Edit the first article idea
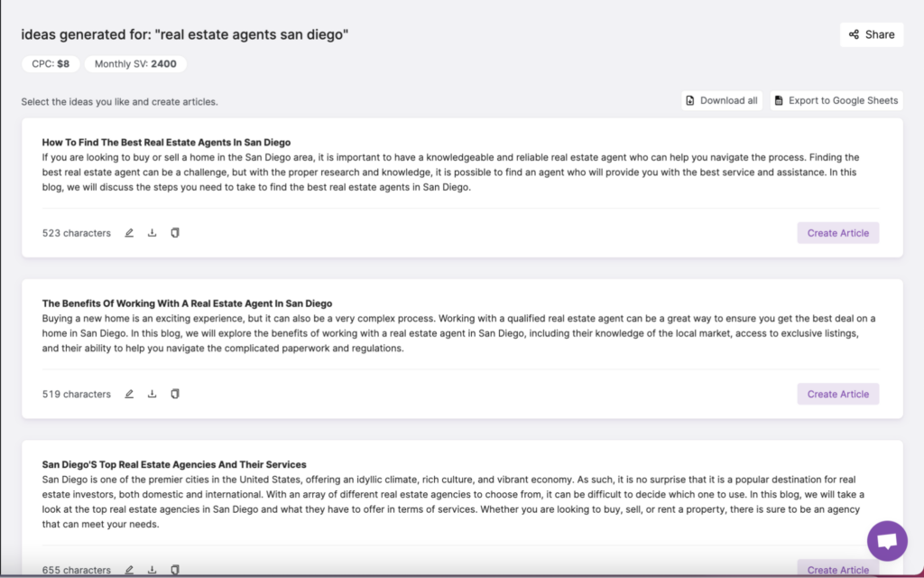The height and width of the screenshot is (578, 924). 129,232
